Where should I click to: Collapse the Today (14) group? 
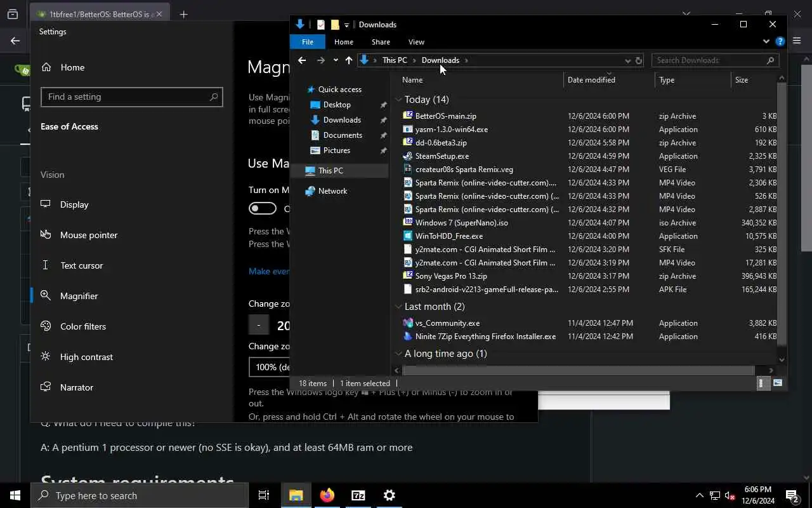pos(398,100)
